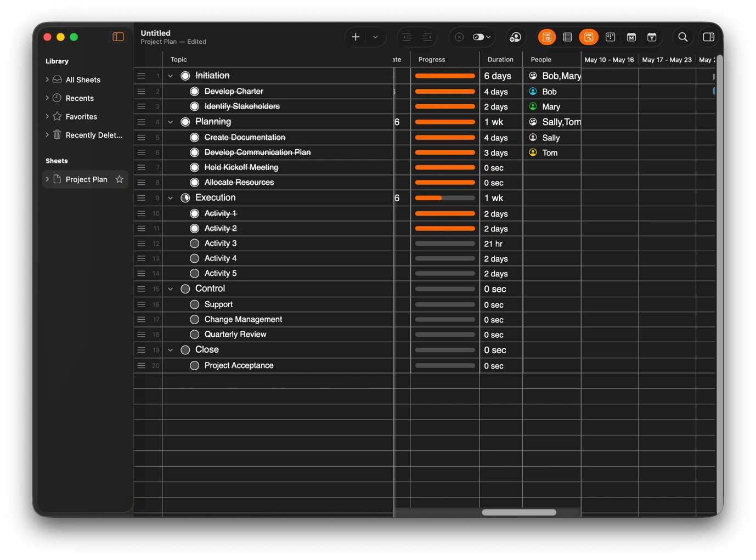Open the add item dropdown arrow
This screenshot has height=560, width=756.
375,37
